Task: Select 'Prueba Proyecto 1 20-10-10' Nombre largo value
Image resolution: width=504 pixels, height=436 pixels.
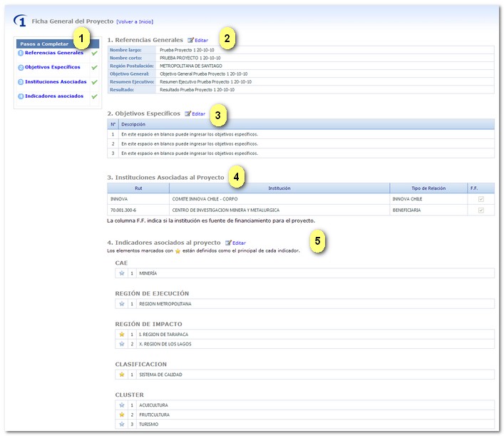Action: [187, 50]
